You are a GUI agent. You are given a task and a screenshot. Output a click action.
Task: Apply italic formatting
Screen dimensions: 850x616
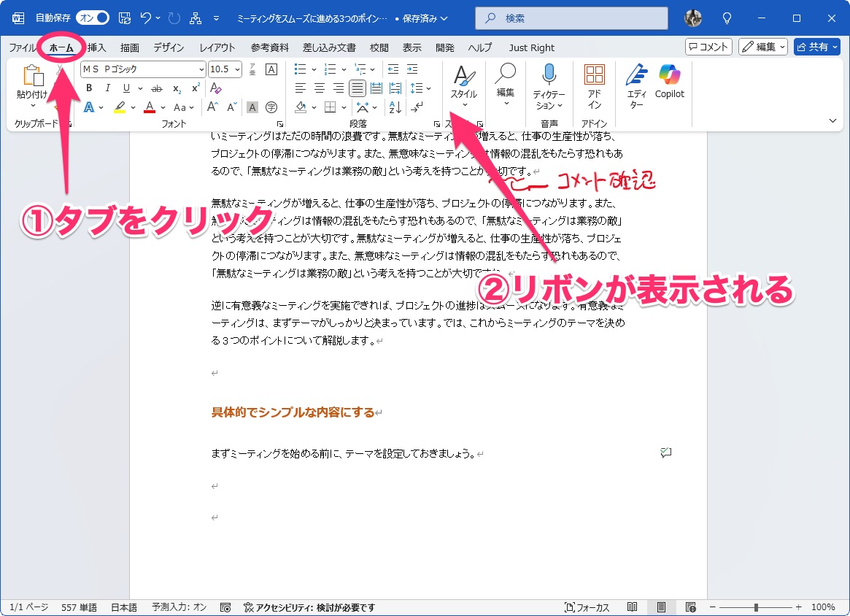(107, 88)
